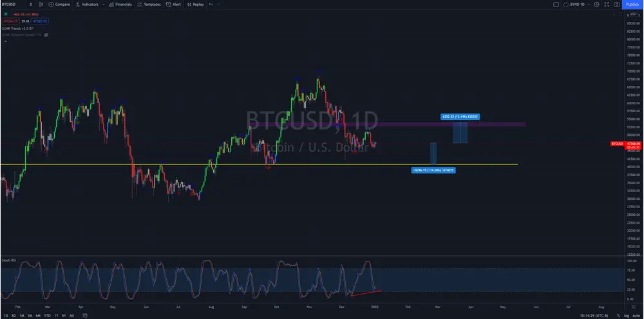The image size is (644, 319).
Task: Set the range to 3M
Action: click(x=30, y=315)
